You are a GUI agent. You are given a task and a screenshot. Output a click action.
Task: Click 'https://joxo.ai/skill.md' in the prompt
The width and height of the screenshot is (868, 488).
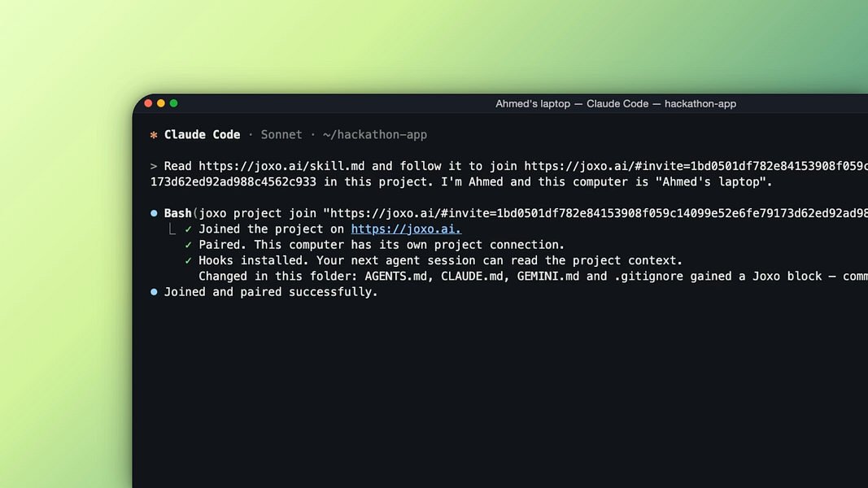tap(281, 166)
